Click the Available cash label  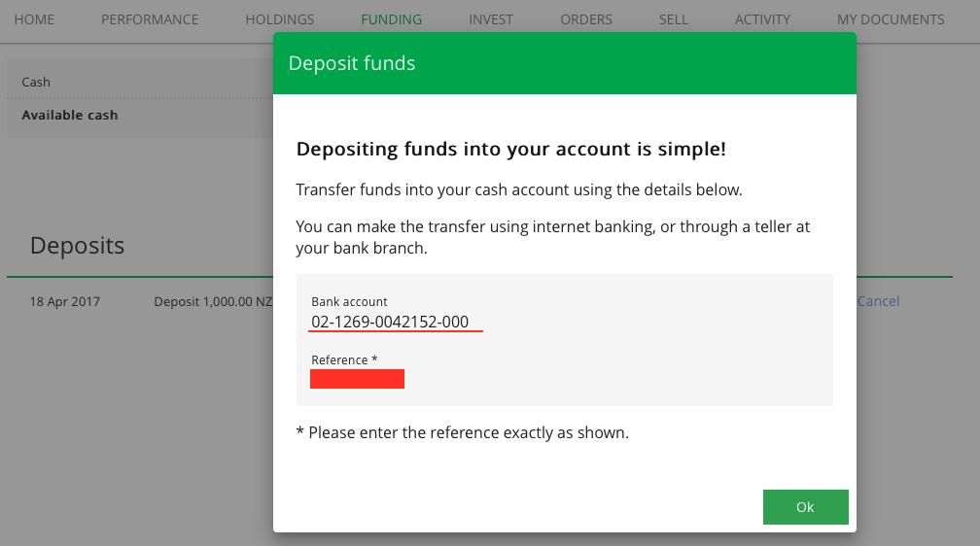click(70, 115)
